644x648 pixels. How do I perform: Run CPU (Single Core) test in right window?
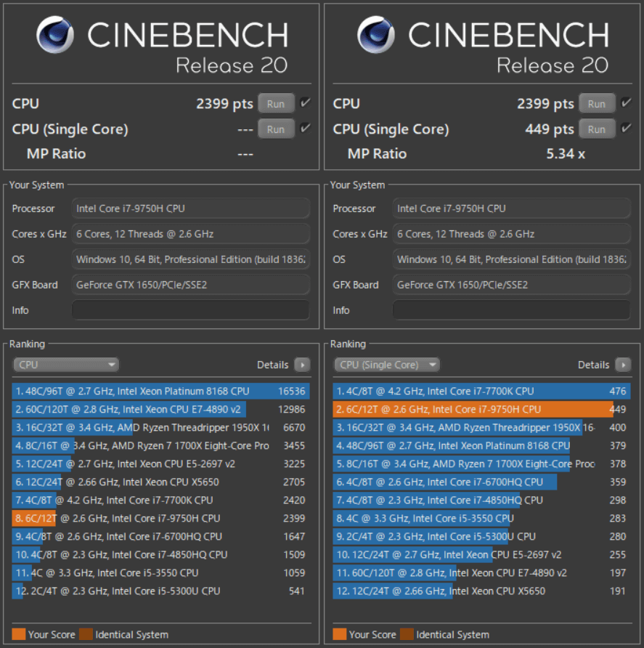(597, 129)
